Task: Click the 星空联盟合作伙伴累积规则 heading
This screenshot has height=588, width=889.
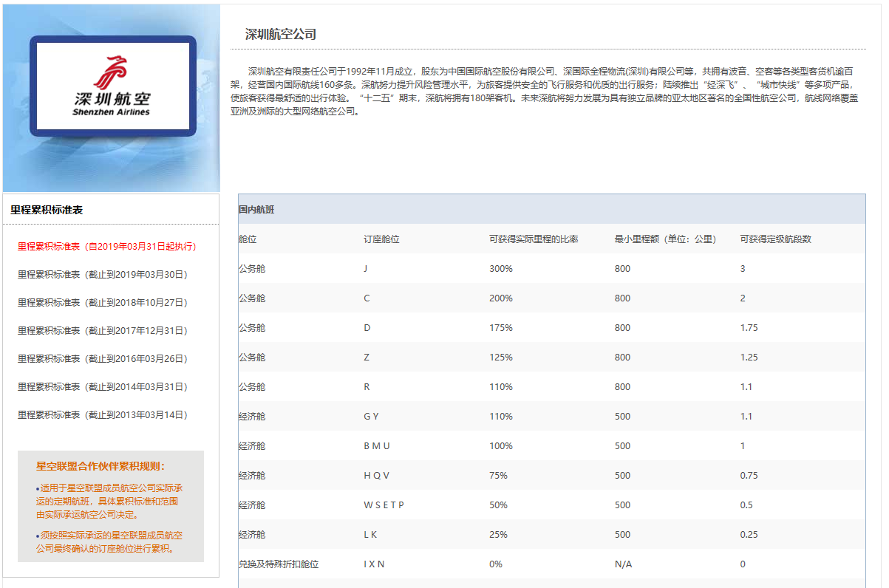Action: pos(101,466)
